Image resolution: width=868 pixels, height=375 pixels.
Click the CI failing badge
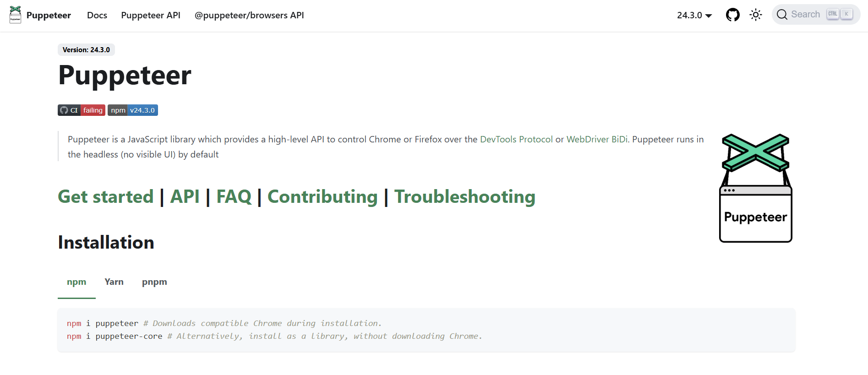click(82, 110)
